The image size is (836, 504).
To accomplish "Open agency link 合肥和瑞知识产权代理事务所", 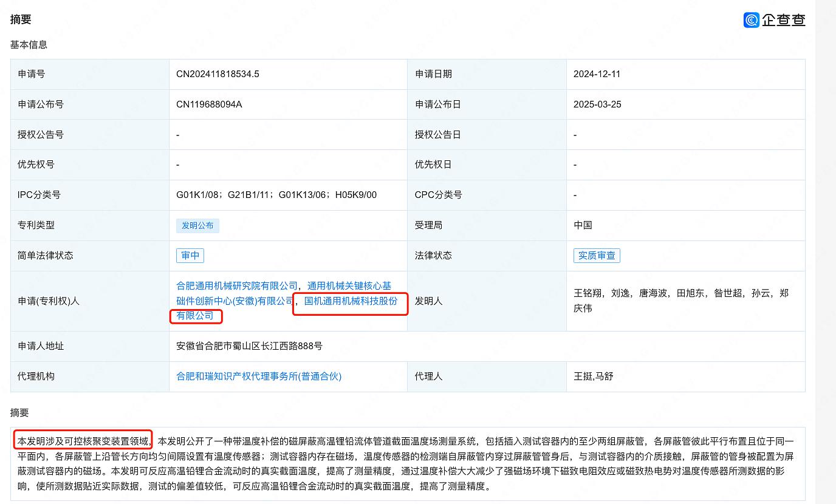I will [259, 376].
